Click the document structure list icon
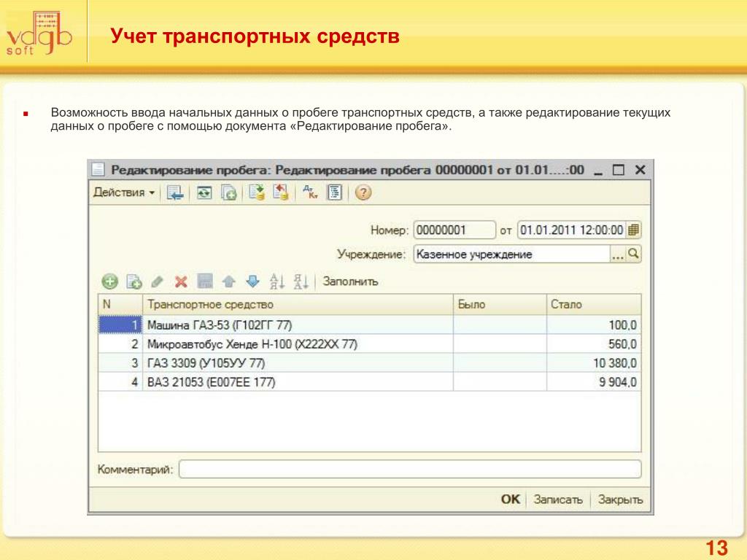Screen dimensions: 747x560 (x=335, y=192)
